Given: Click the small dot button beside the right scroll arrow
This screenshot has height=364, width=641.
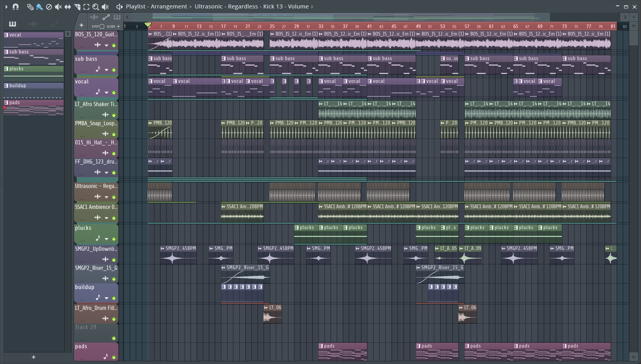Looking at the screenshot, I should [633, 17].
